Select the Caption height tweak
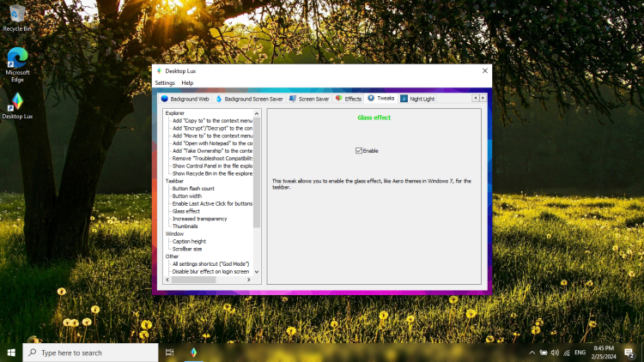 pyautogui.click(x=189, y=241)
